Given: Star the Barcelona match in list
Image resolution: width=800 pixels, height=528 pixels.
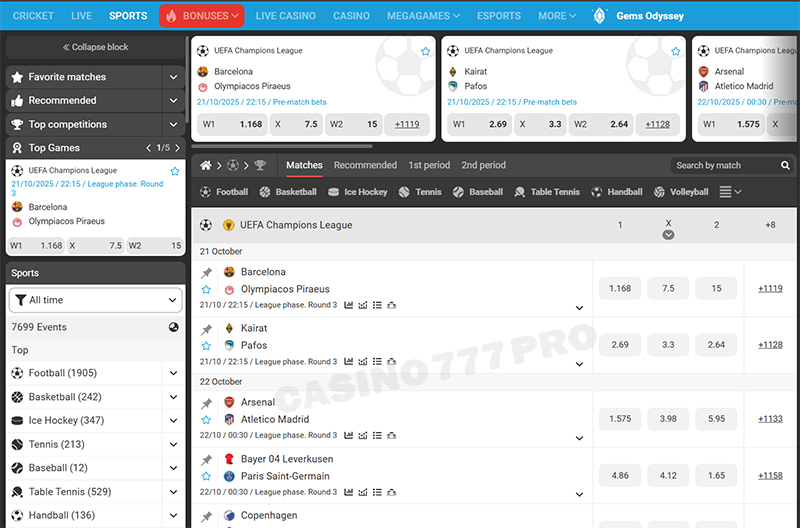Looking at the screenshot, I should [206, 290].
